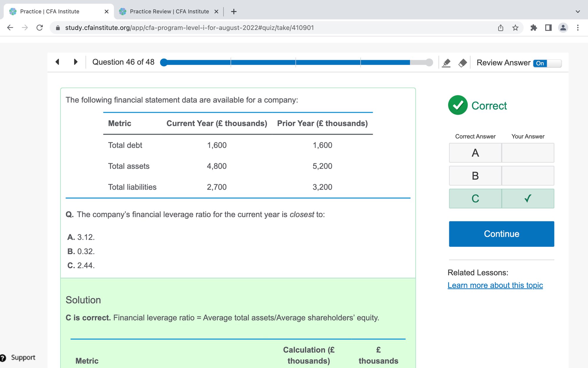This screenshot has height=368, width=588.
Task: Open a new browser tab
Action: (234, 11)
